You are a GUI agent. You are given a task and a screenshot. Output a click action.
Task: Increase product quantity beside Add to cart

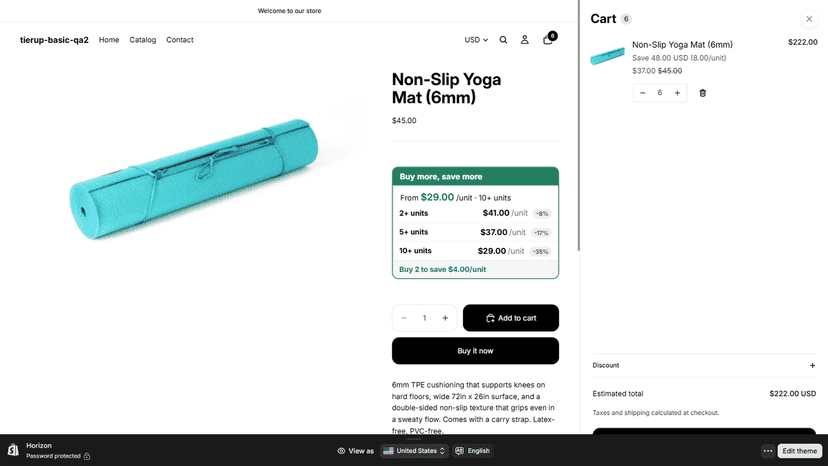pos(445,318)
